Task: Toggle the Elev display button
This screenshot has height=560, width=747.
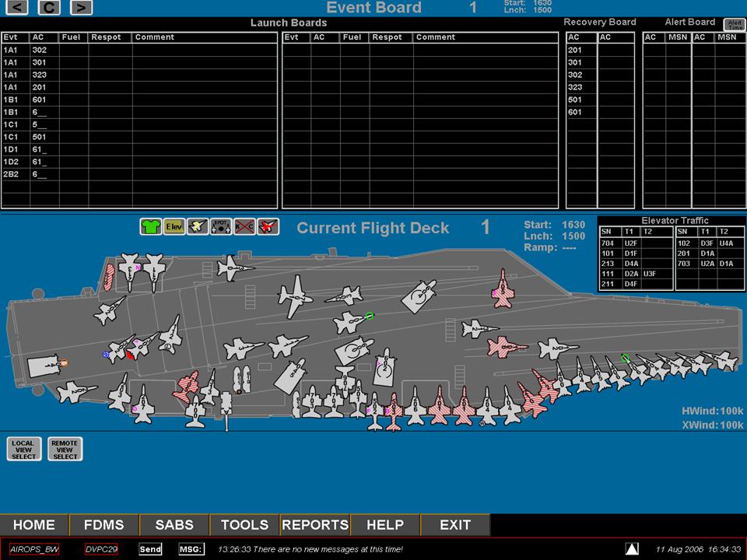Action: click(x=174, y=226)
